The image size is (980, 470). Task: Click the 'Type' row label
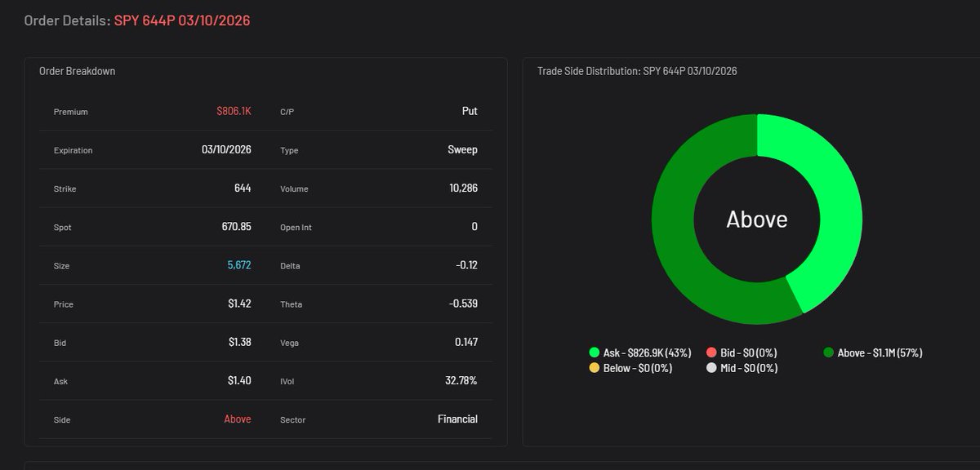click(x=289, y=151)
